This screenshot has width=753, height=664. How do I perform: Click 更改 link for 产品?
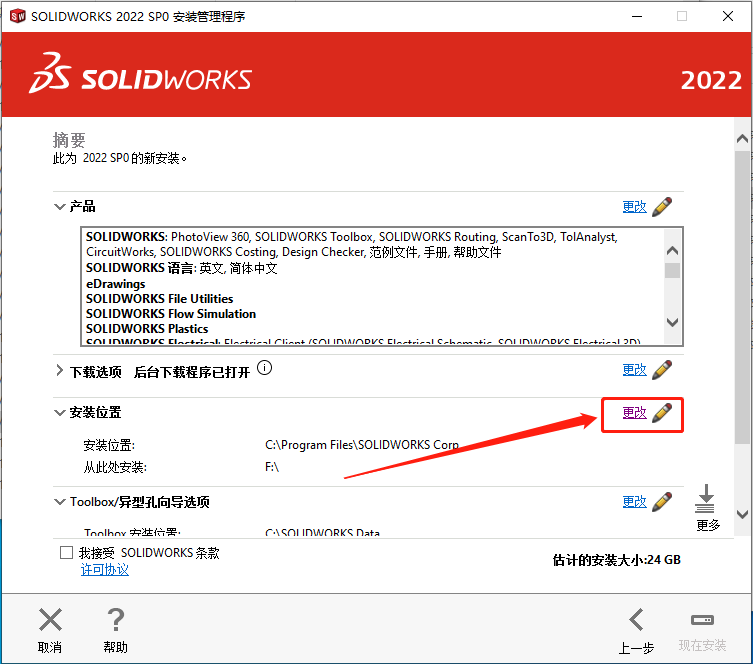pyautogui.click(x=634, y=207)
